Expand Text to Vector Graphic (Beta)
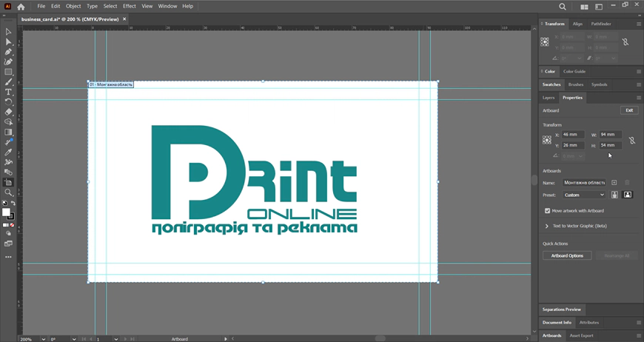 pos(547,226)
